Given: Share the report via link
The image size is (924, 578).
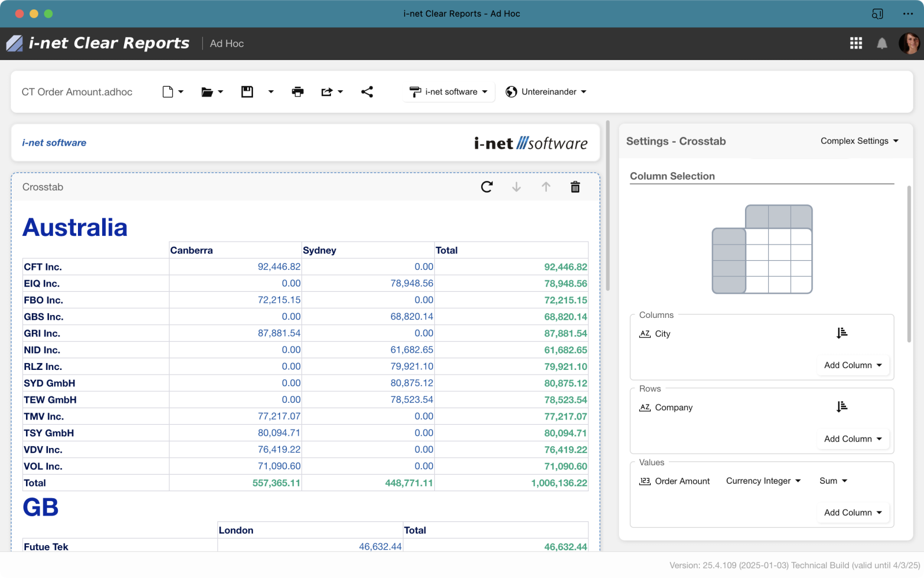Looking at the screenshot, I should (367, 91).
